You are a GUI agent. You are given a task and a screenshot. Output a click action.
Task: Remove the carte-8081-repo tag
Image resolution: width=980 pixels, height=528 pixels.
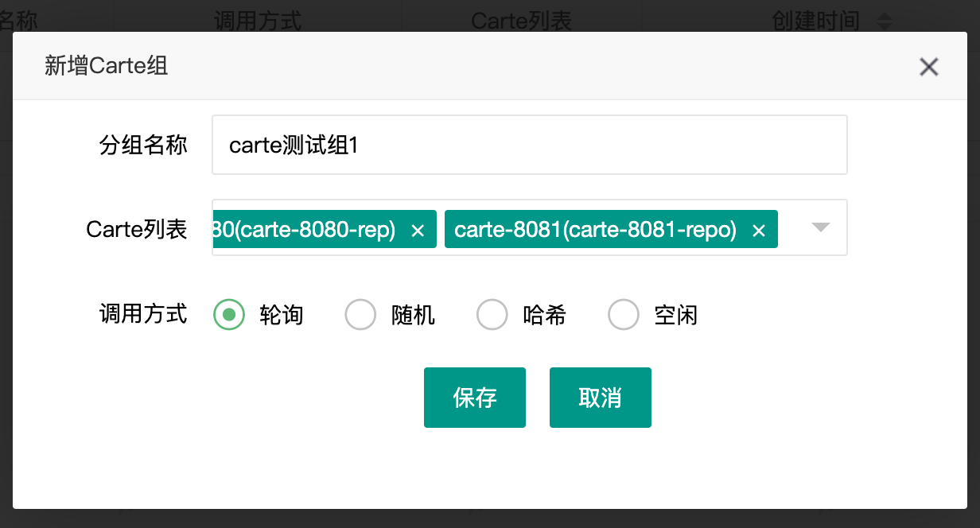click(x=759, y=230)
